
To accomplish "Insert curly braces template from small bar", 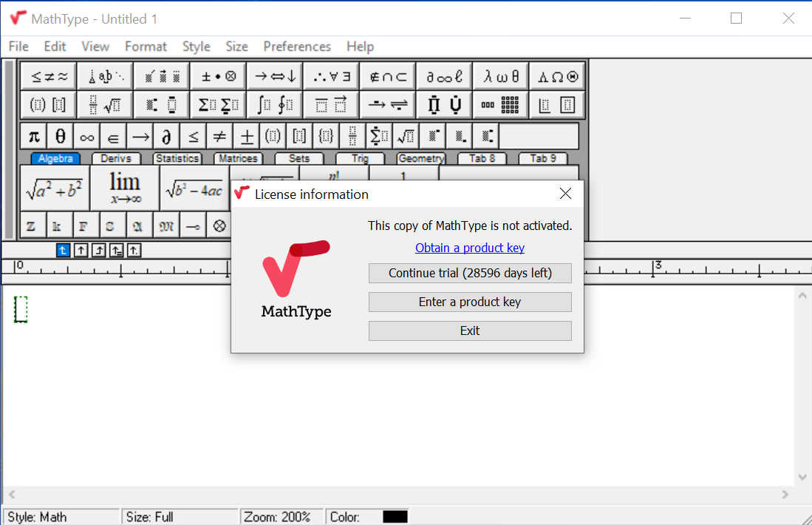I will pos(326,136).
